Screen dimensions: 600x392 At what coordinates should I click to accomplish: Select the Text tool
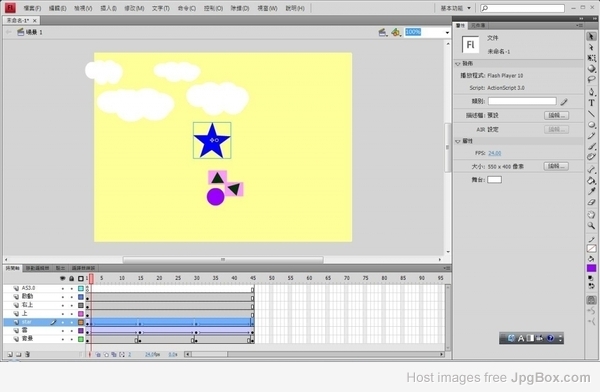tap(591, 103)
